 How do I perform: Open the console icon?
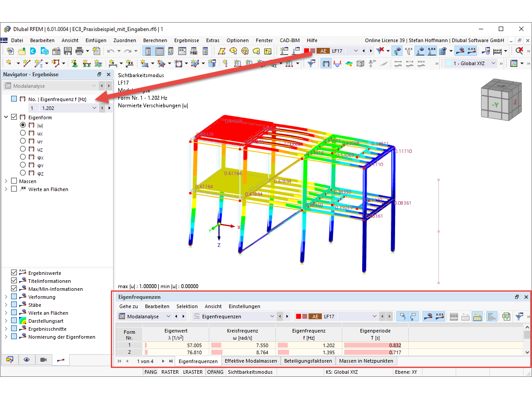(x=182, y=51)
